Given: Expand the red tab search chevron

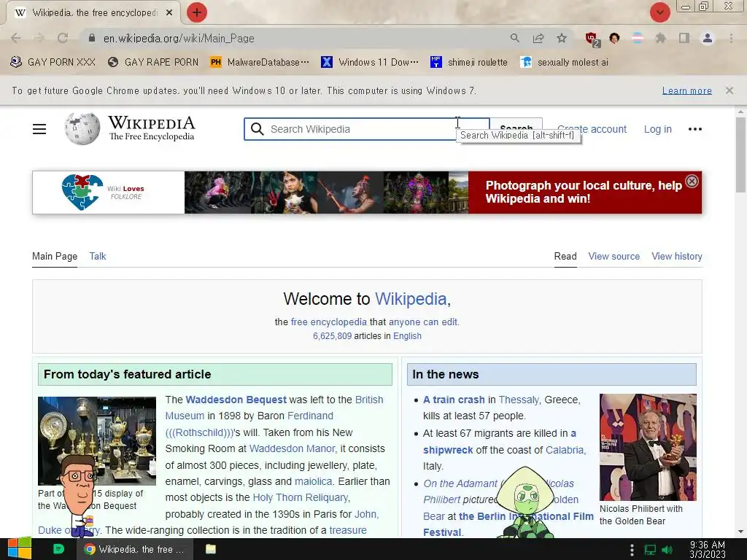Looking at the screenshot, I should tap(659, 12).
